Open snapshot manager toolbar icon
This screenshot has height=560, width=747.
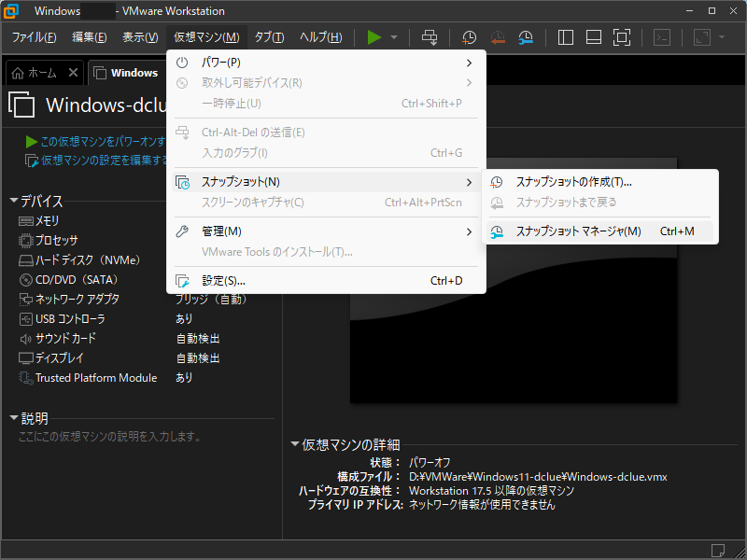526,37
